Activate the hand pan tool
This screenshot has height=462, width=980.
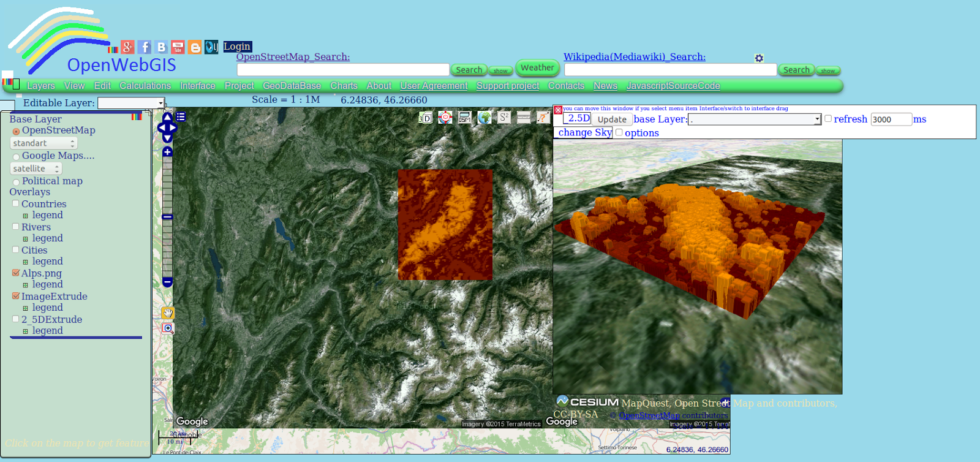pyautogui.click(x=168, y=313)
